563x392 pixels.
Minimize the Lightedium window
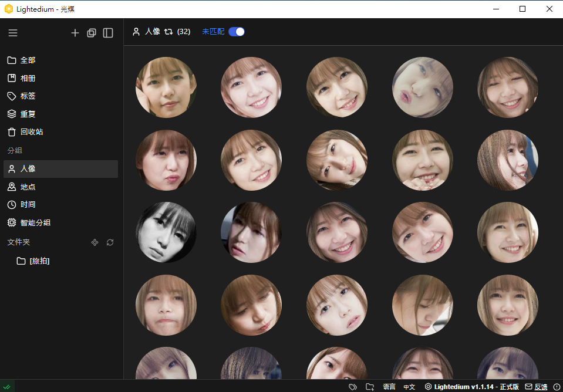coord(496,9)
